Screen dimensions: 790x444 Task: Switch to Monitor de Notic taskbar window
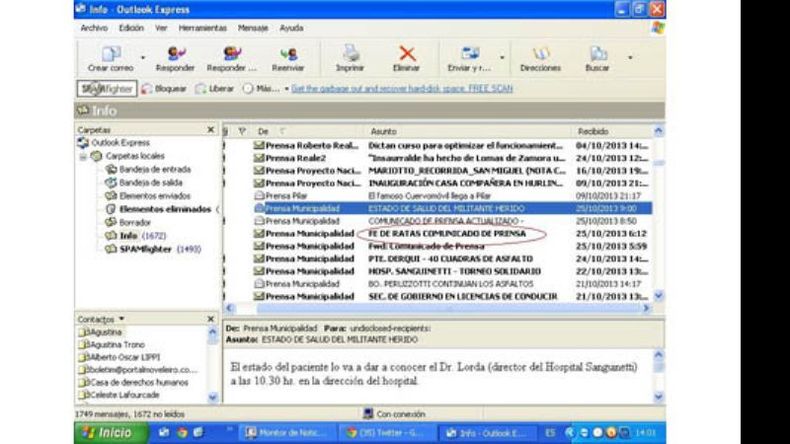286,433
